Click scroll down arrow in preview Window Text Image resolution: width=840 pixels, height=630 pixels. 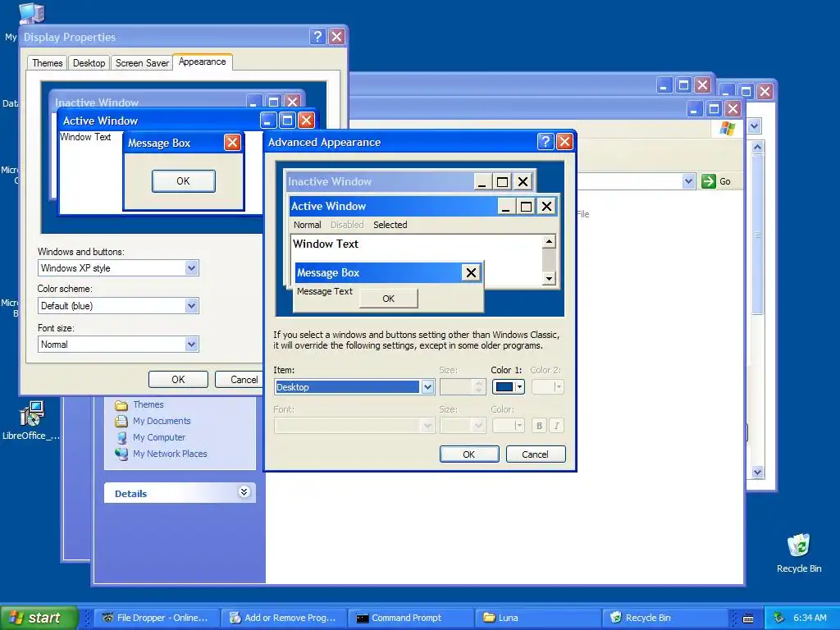[x=549, y=279]
